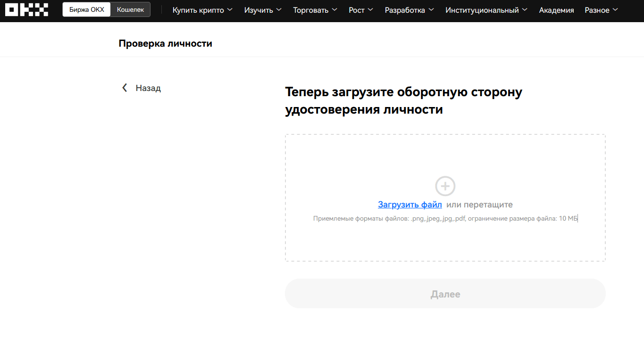Click the chevron beside Разное
Screen dimensions: 644x363
point(615,10)
